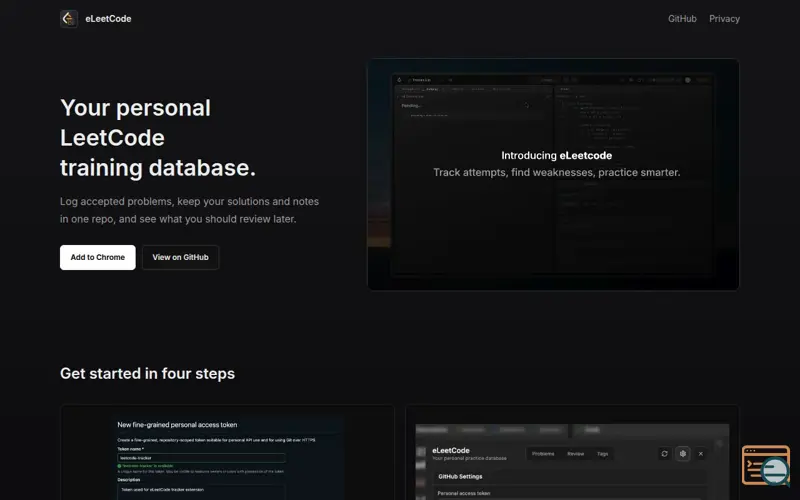The width and height of the screenshot is (800, 500).
Task: Open the floating terminal-window widget icon
Action: pos(766,465)
